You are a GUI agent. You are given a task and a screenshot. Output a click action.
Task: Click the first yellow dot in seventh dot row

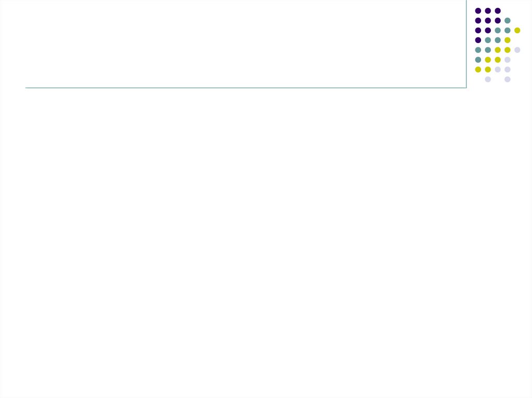[478, 70]
